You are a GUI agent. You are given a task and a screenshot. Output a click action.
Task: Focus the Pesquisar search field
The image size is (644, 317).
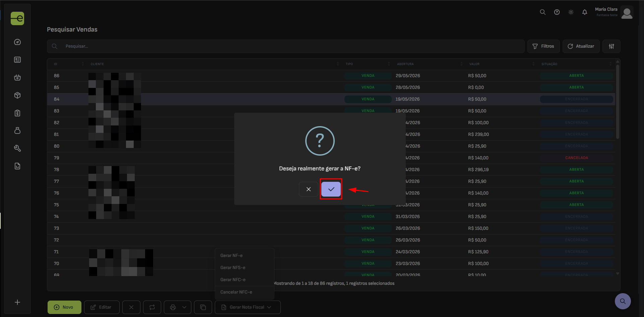[x=286, y=46]
